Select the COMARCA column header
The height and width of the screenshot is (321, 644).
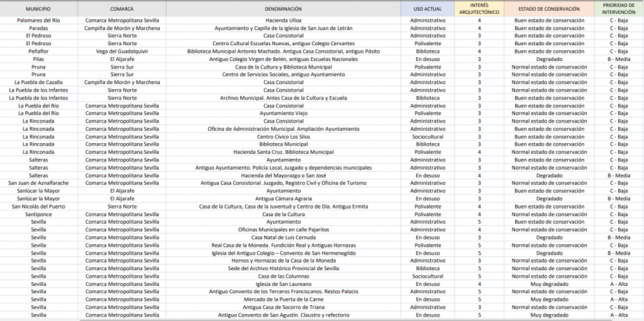[x=121, y=9]
